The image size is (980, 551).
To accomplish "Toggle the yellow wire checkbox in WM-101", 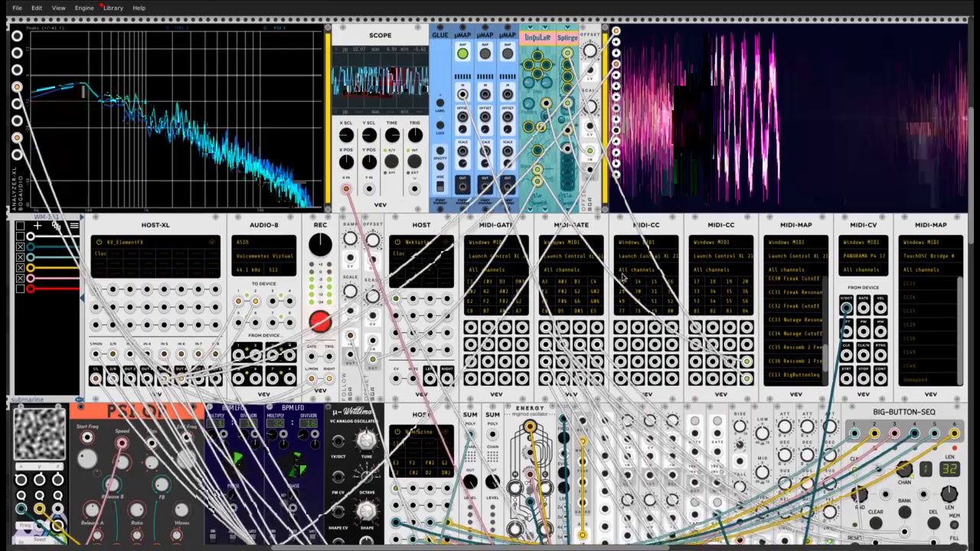I will [x=20, y=268].
